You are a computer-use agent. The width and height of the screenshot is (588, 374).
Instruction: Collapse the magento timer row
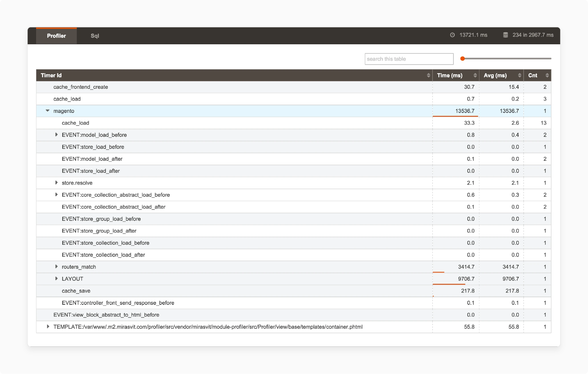coord(48,111)
